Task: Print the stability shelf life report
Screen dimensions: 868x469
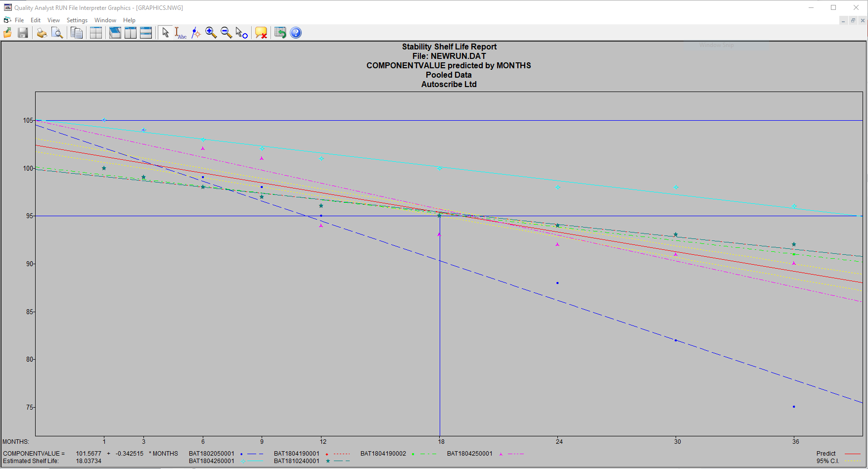Action: [x=42, y=33]
